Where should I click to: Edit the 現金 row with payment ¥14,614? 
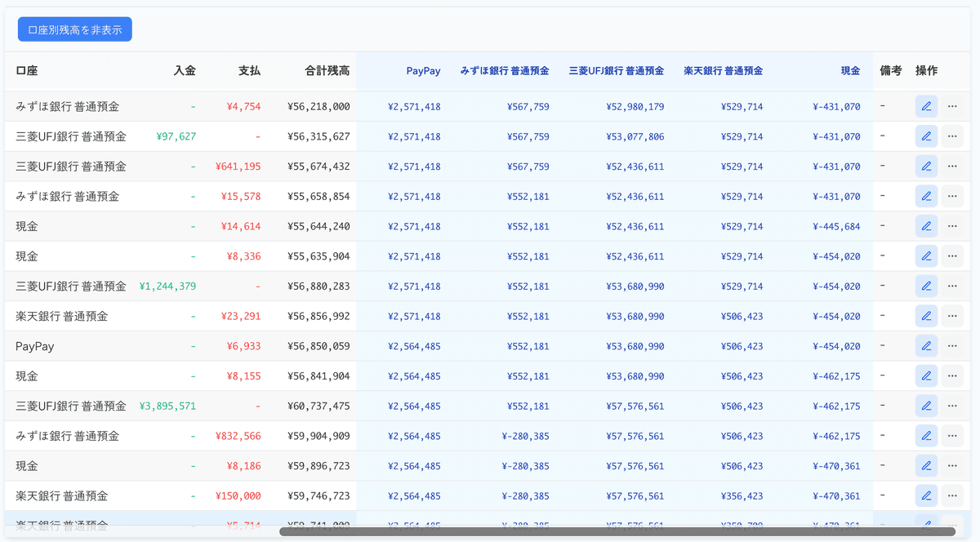(x=926, y=226)
